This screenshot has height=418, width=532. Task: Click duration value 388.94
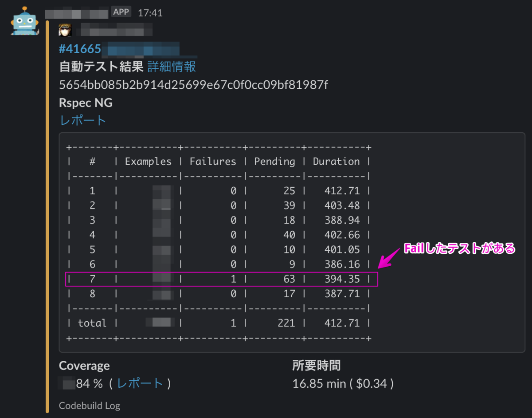tap(342, 221)
